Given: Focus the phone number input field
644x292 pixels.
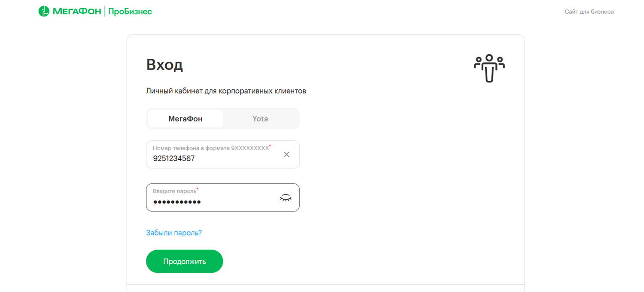Looking at the screenshot, I should pos(223,155).
